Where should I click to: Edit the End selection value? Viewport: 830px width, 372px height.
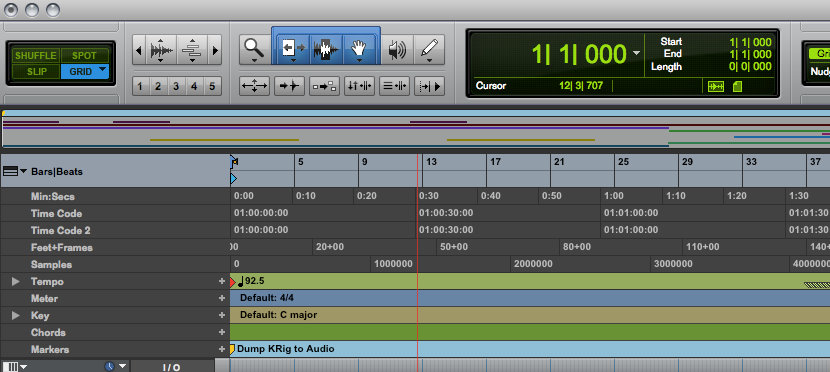click(750, 55)
